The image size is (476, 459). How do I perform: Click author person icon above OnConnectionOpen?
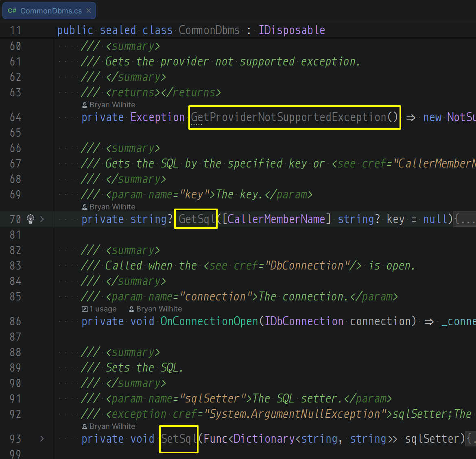(x=131, y=309)
